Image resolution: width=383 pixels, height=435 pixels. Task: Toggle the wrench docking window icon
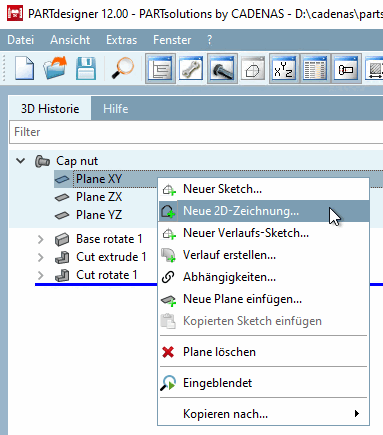pyautogui.click(x=191, y=69)
